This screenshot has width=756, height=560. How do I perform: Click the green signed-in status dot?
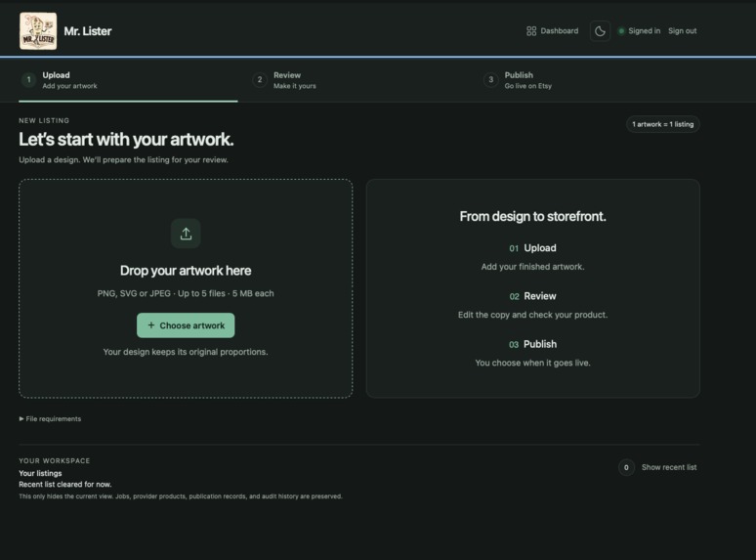pos(621,31)
